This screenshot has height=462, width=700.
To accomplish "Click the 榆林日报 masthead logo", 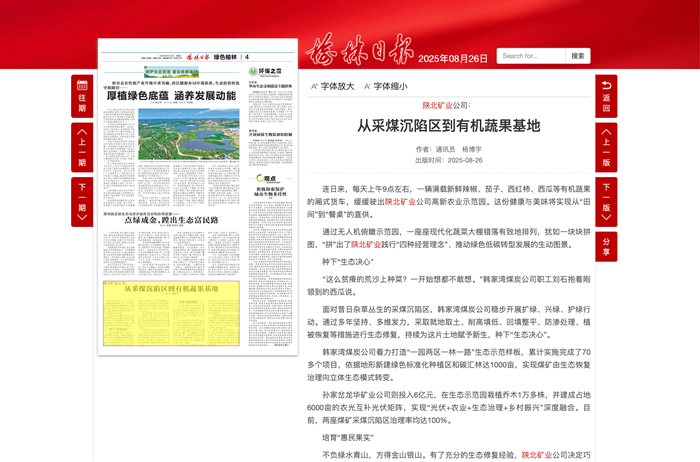I will coord(359,50).
